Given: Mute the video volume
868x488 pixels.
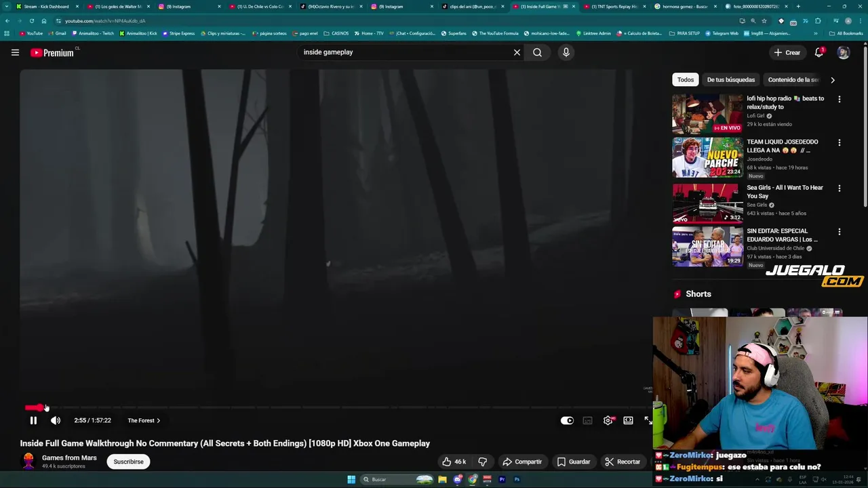Looking at the screenshot, I should pos(56,420).
